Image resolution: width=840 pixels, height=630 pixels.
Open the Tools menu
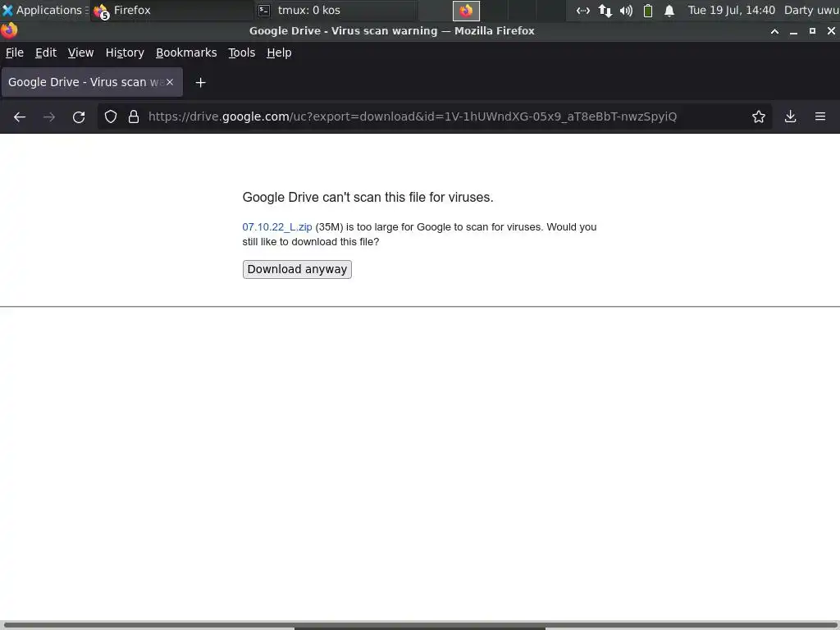point(242,52)
